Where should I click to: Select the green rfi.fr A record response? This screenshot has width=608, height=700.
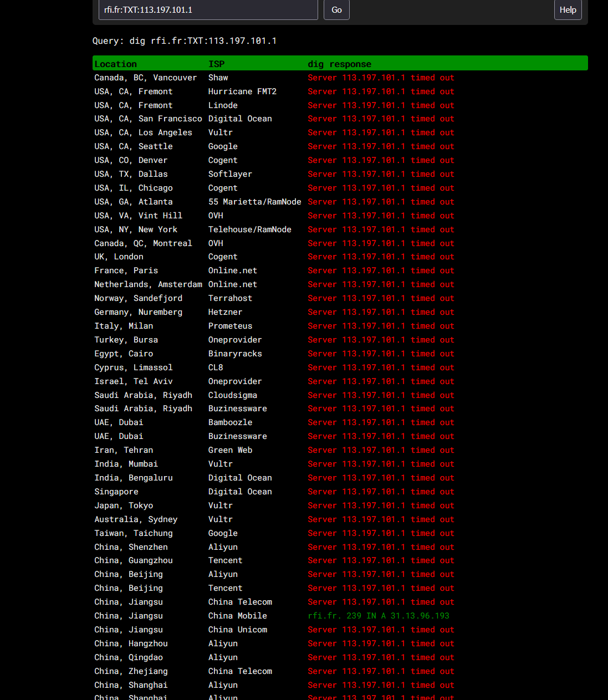379,616
